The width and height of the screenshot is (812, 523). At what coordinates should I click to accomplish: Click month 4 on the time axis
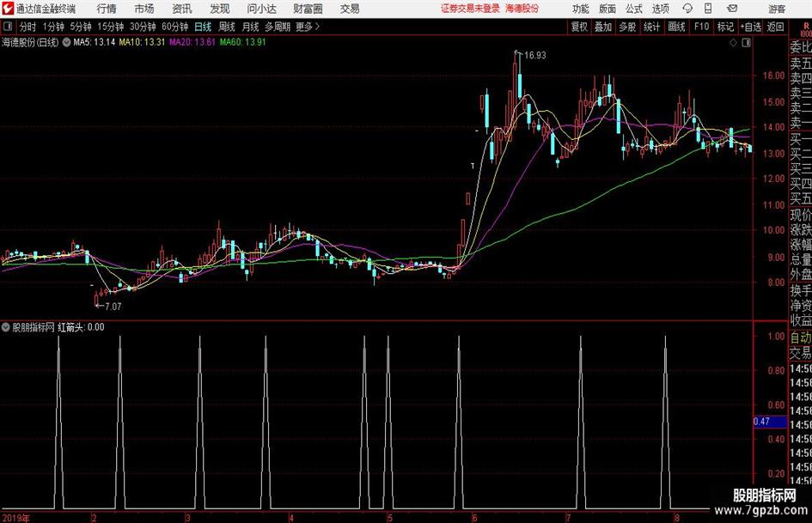(291, 518)
